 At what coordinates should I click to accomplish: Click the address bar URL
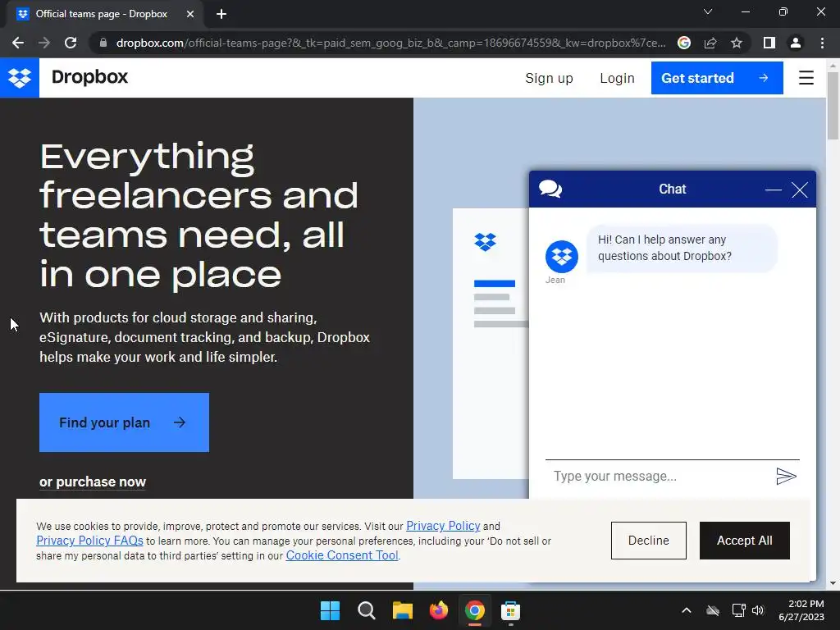391,43
